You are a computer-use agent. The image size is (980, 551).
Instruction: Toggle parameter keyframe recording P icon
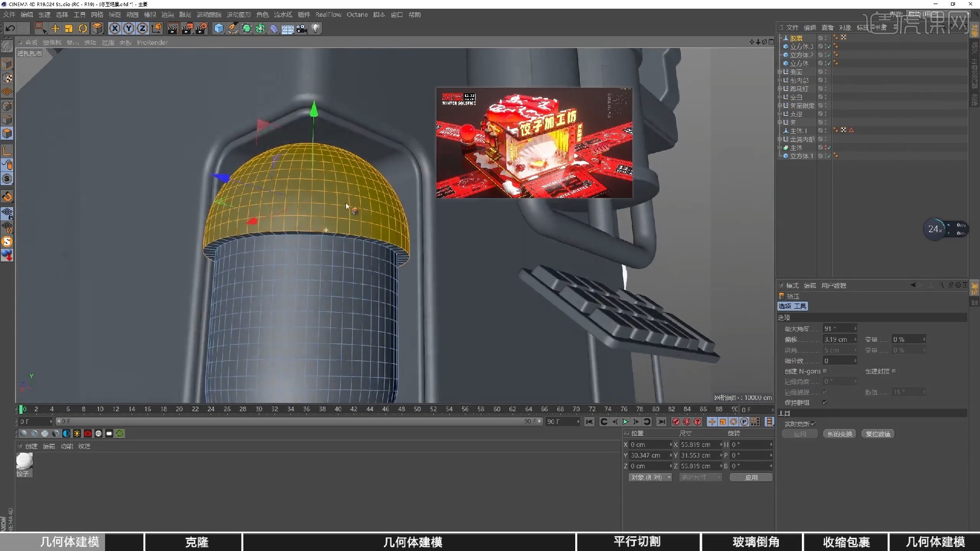(x=744, y=422)
